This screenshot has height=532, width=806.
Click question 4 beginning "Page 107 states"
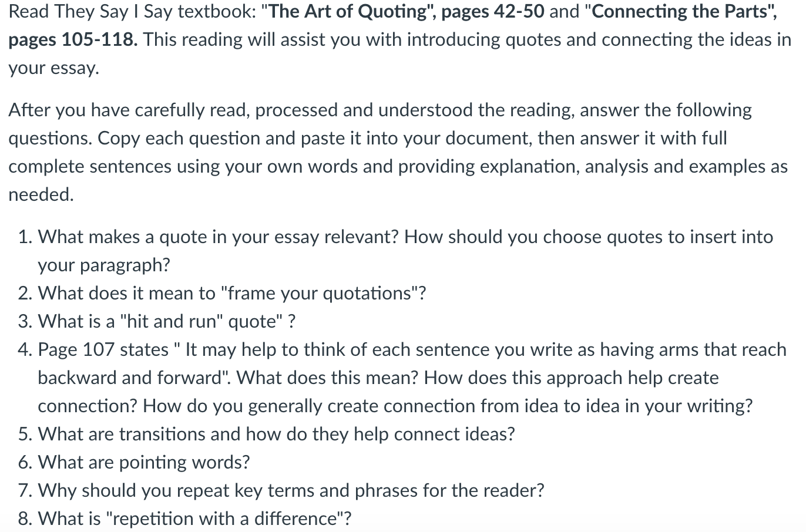pos(402,378)
